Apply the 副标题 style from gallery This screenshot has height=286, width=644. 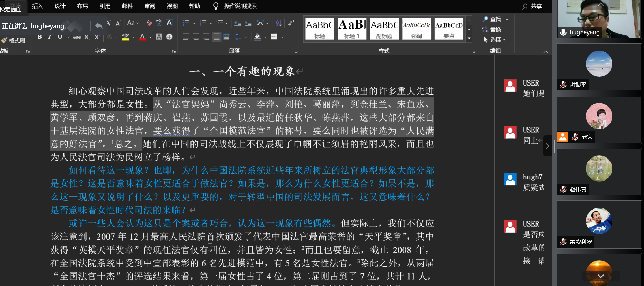(384, 29)
